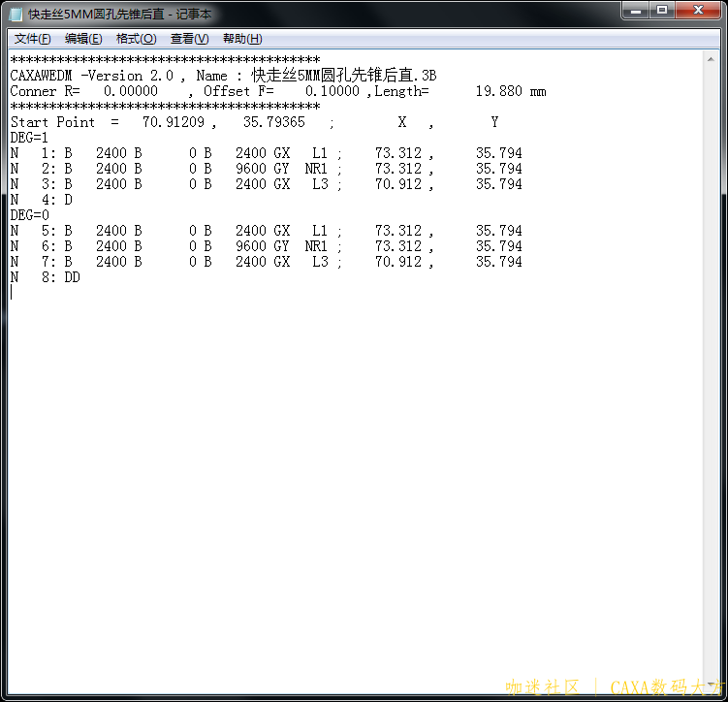Maximize the Notepad window
This screenshot has width=728, height=702.
(x=662, y=11)
